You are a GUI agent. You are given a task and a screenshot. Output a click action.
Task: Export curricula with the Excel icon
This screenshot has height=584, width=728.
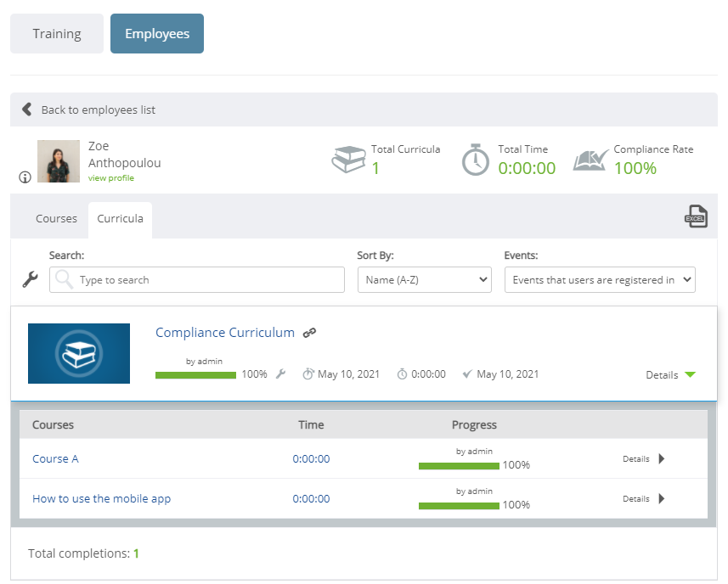[696, 216]
